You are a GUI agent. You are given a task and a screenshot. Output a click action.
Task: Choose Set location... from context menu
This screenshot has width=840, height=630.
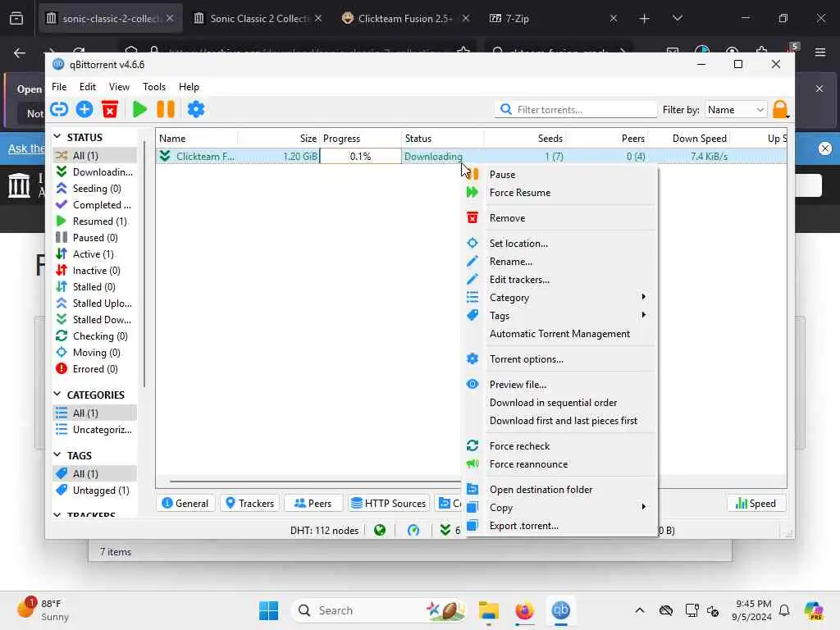560,243
